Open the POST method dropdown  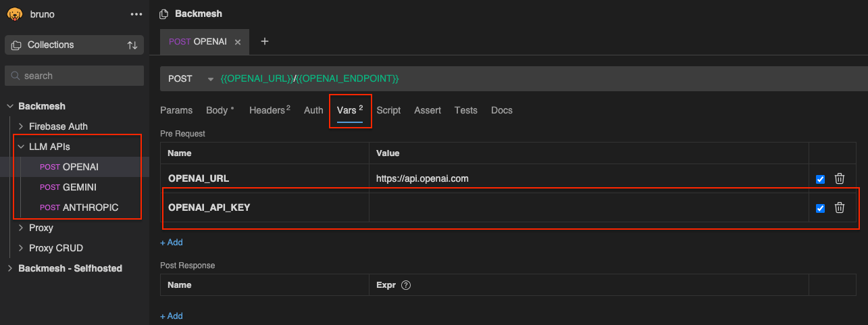click(x=211, y=79)
